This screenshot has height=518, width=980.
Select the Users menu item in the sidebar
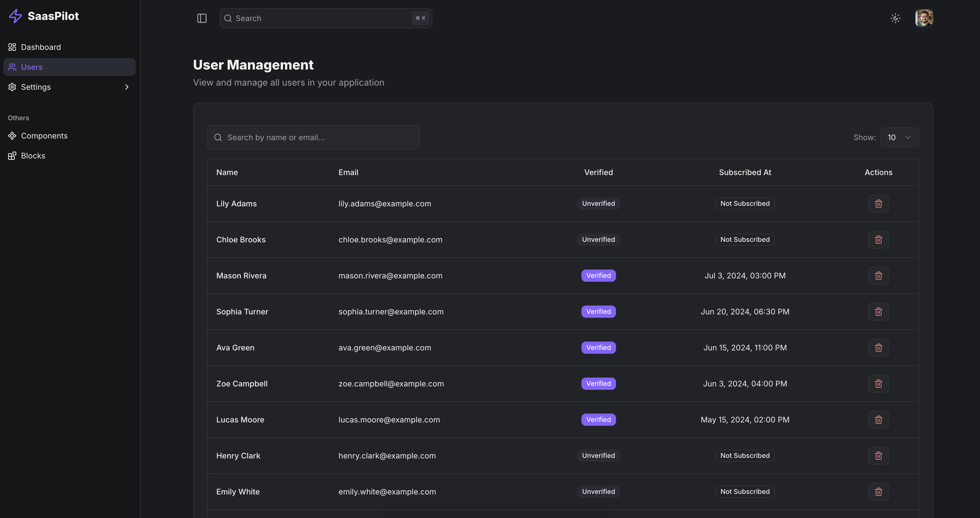[32, 67]
